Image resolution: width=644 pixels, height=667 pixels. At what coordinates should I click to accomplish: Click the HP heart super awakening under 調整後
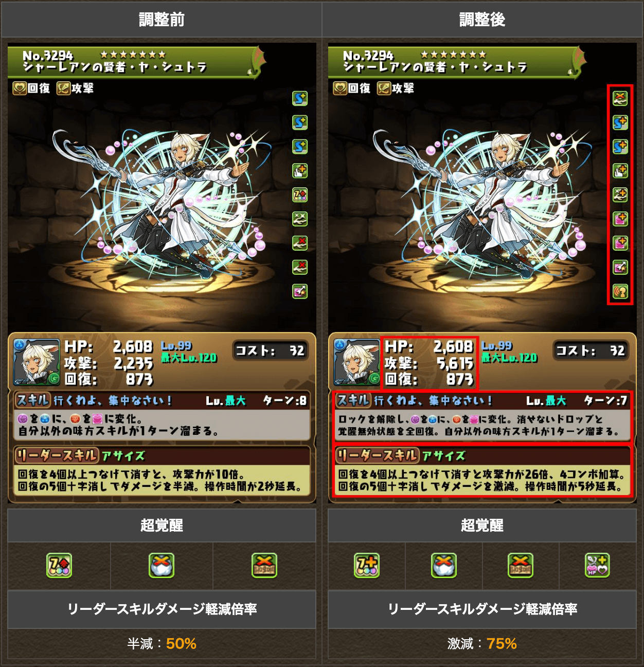click(597, 566)
